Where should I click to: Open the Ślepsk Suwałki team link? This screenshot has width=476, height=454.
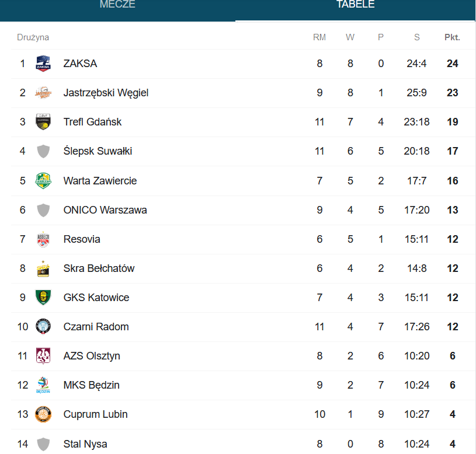tap(98, 151)
